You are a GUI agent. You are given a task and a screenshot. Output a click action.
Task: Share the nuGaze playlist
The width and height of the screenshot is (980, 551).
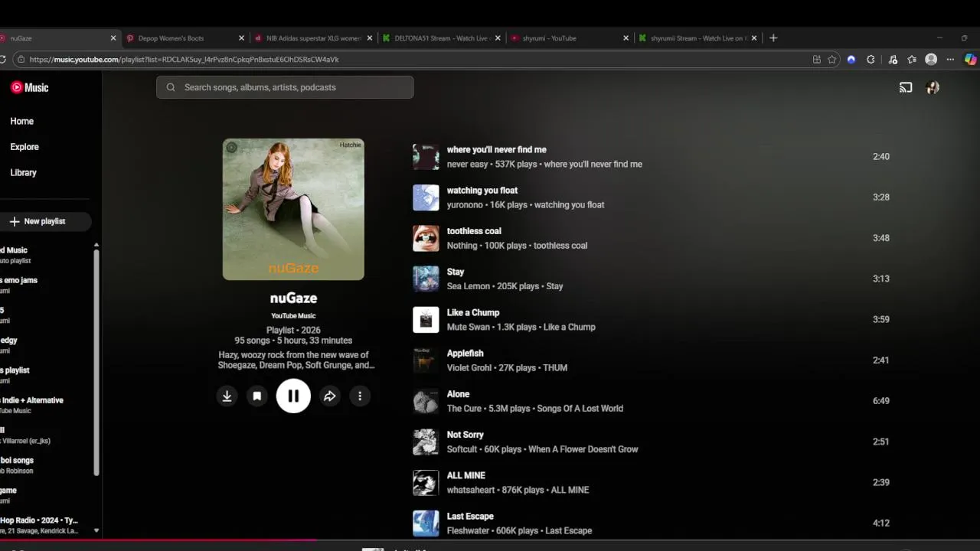pyautogui.click(x=329, y=396)
